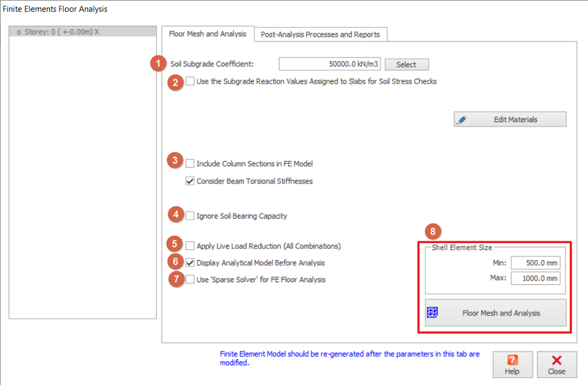Click the orange Help question mark icon
The image size is (588, 385).
point(512,360)
